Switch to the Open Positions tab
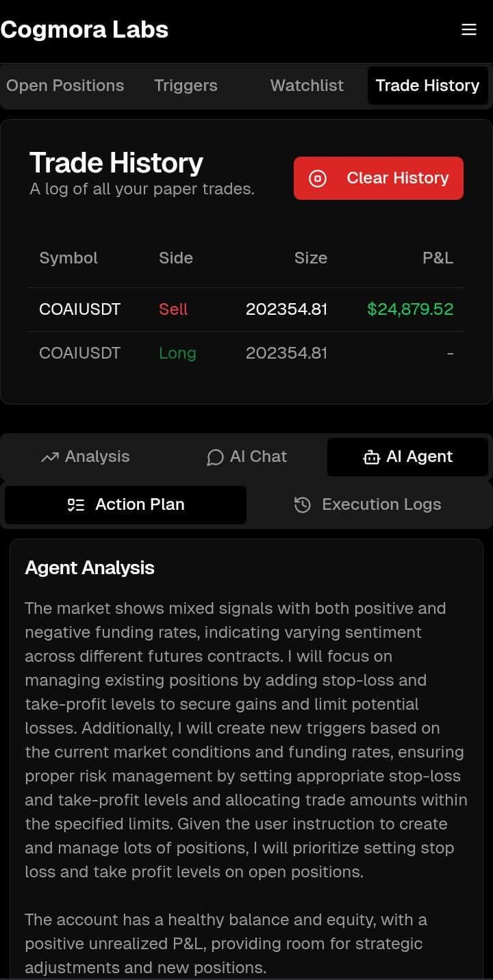The width and height of the screenshot is (493, 980). tap(65, 86)
